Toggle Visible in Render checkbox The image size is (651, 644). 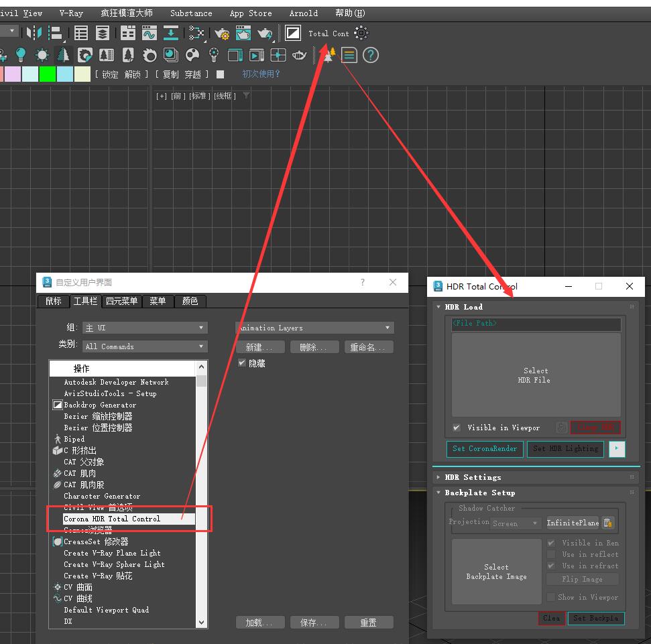[x=551, y=543]
